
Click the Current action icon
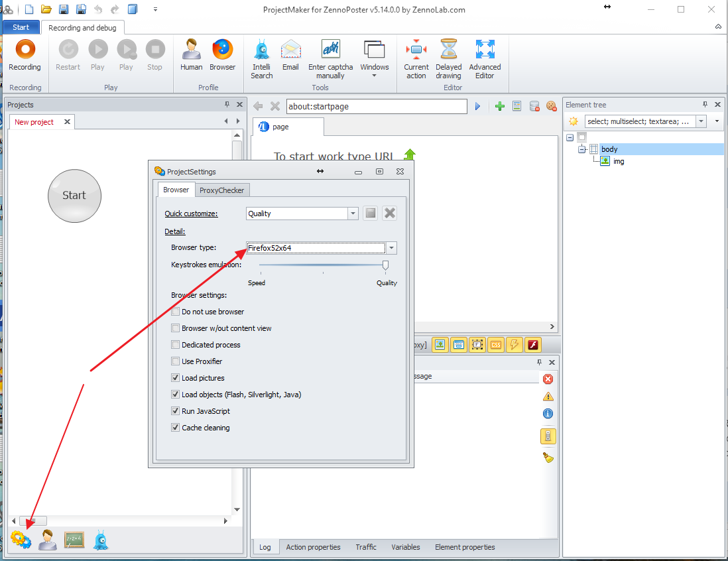coord(416,50)
